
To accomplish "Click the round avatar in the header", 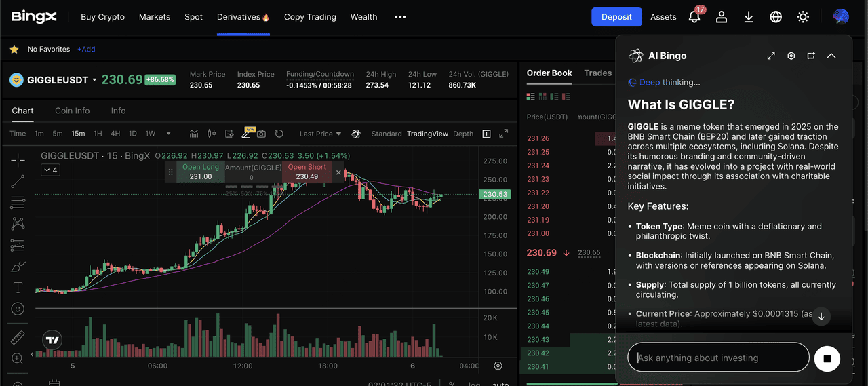I will (841, 17).
